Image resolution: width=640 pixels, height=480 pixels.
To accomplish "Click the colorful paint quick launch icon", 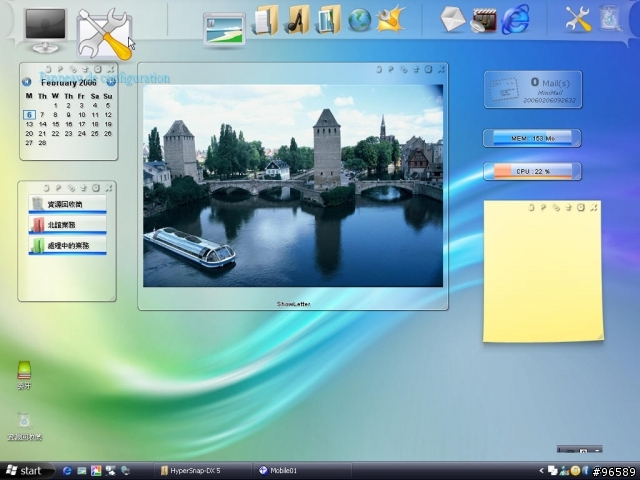I will tap(96, 471).
